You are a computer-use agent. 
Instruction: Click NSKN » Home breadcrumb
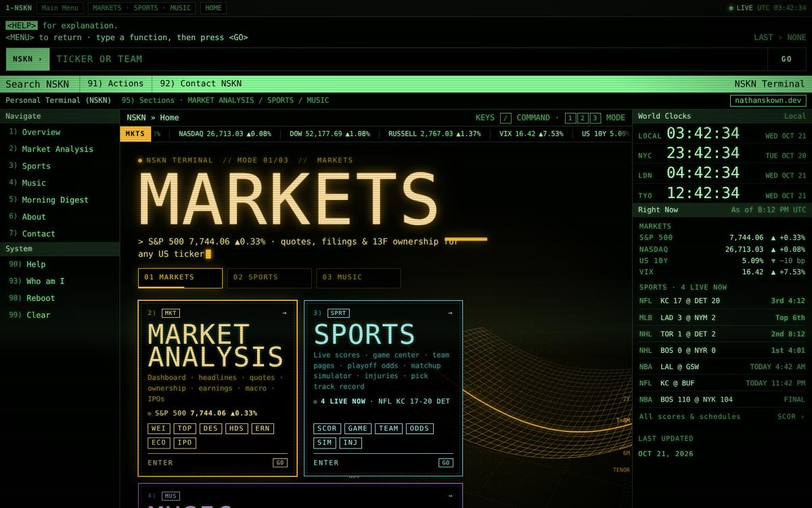(x=153, y=118)
